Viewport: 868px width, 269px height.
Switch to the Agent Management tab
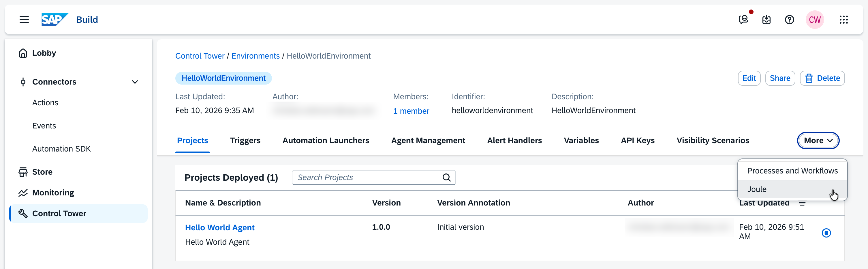coord(428,141)
